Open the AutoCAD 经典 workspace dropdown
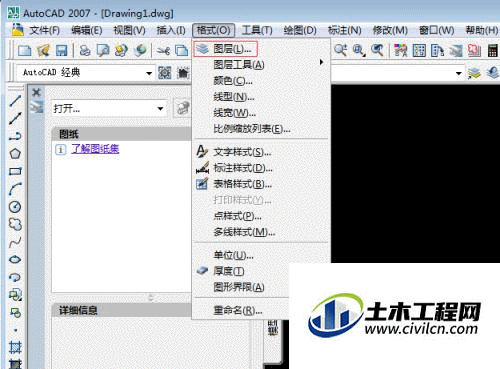Screen dimensions: 500x369 [x=149, y=73]
